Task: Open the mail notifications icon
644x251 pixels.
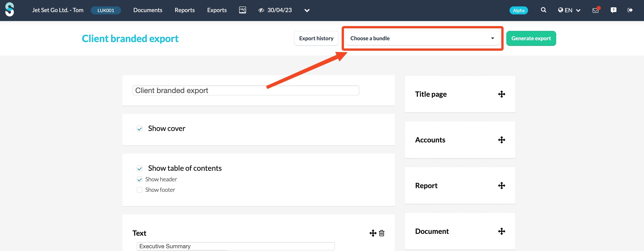Action: (596, 10)
